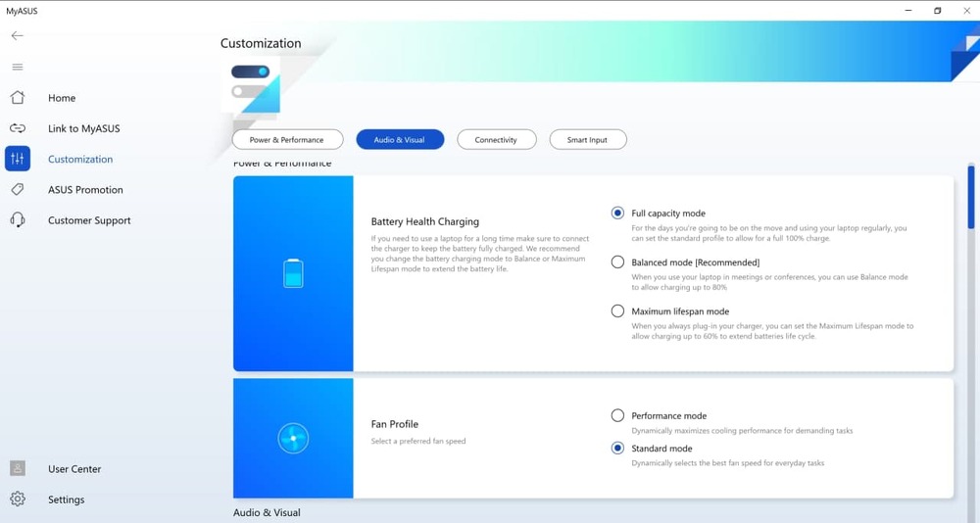Click the Fan Profile heading
The width and height of the screenshot is (980, 523).
point(394,424)
